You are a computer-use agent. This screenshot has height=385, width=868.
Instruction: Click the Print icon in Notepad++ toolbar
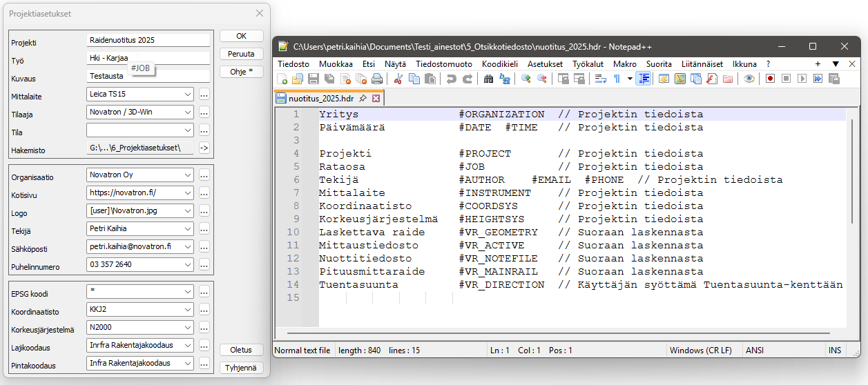click(377, 79)
